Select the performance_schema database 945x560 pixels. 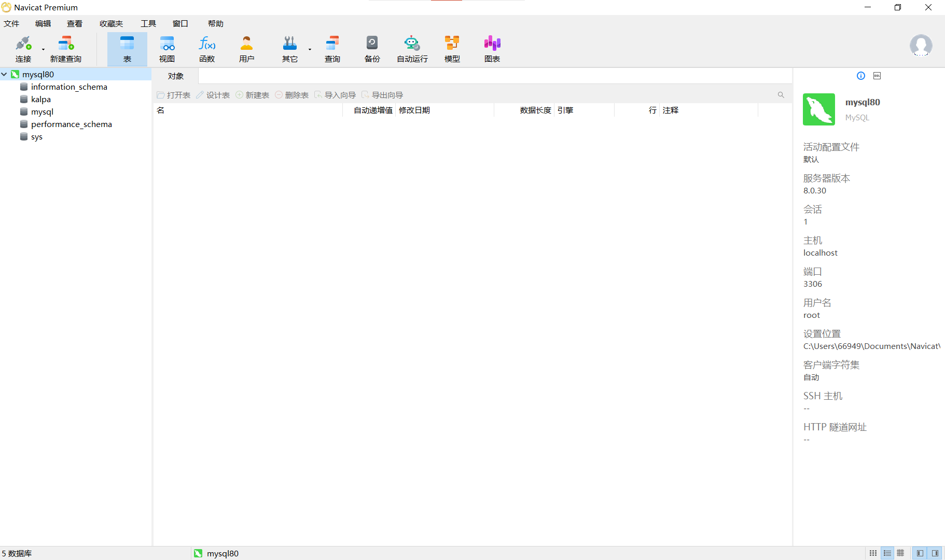72,124
